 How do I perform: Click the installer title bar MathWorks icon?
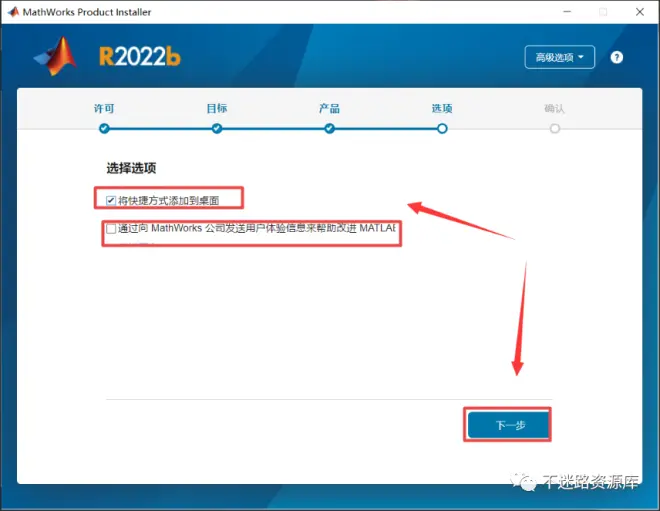(13, 12)
